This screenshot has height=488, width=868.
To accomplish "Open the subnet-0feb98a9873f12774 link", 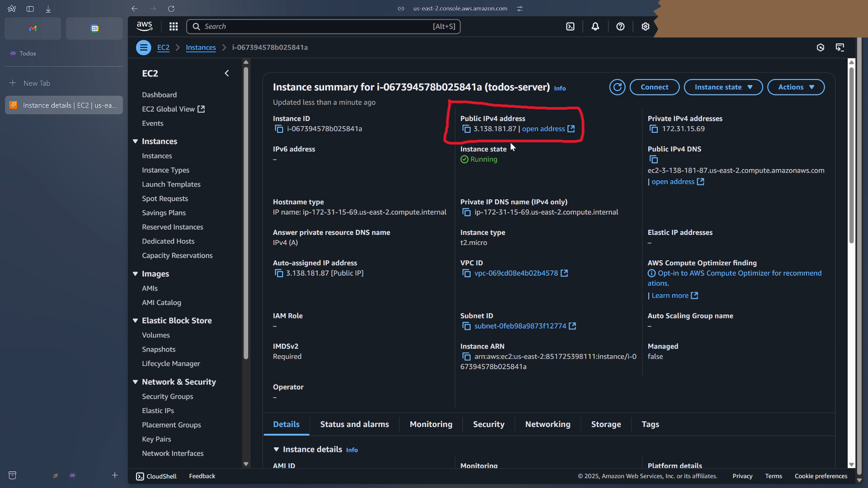I will (525, 326).
